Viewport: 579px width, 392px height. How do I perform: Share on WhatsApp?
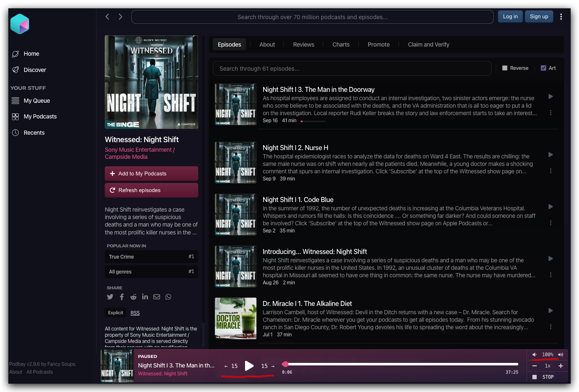(168, 297)
